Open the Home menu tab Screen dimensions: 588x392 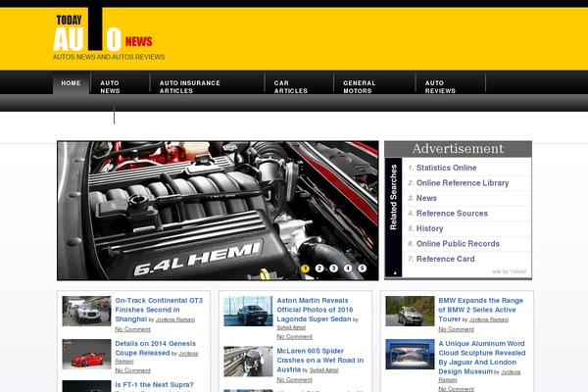coord(71,83)
